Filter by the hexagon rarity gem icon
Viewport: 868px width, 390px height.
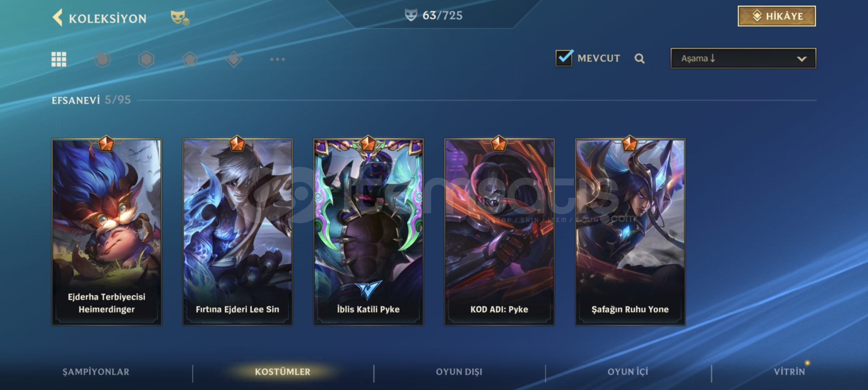(146, 59)
